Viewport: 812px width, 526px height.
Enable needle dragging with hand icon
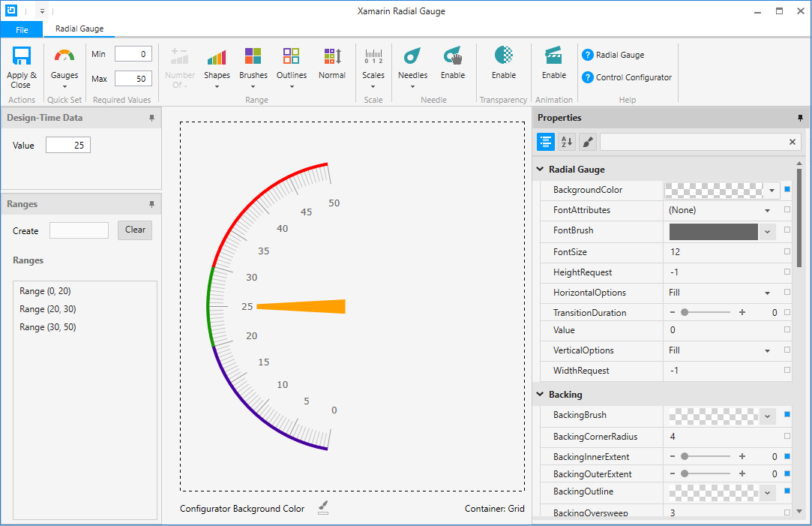point(453,56)
